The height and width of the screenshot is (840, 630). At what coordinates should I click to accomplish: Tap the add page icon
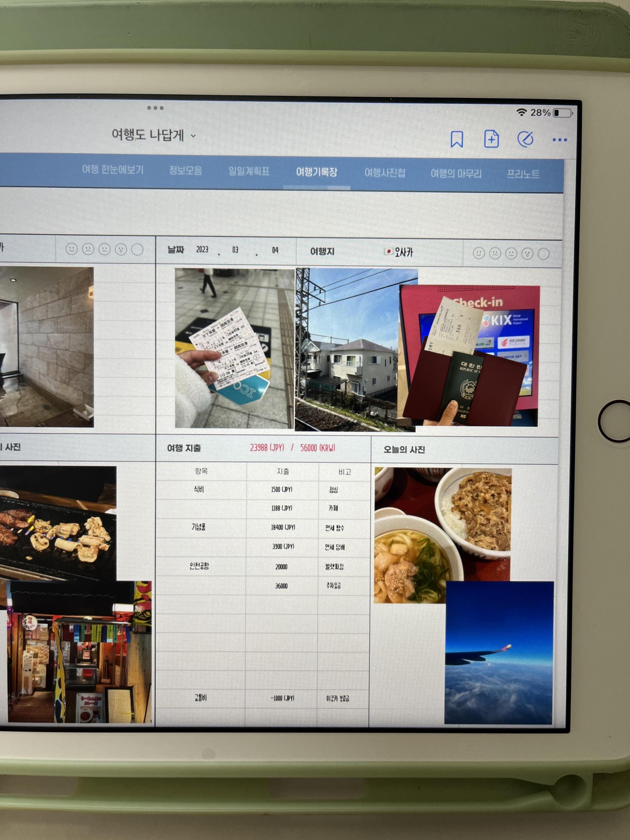point(492,139)
